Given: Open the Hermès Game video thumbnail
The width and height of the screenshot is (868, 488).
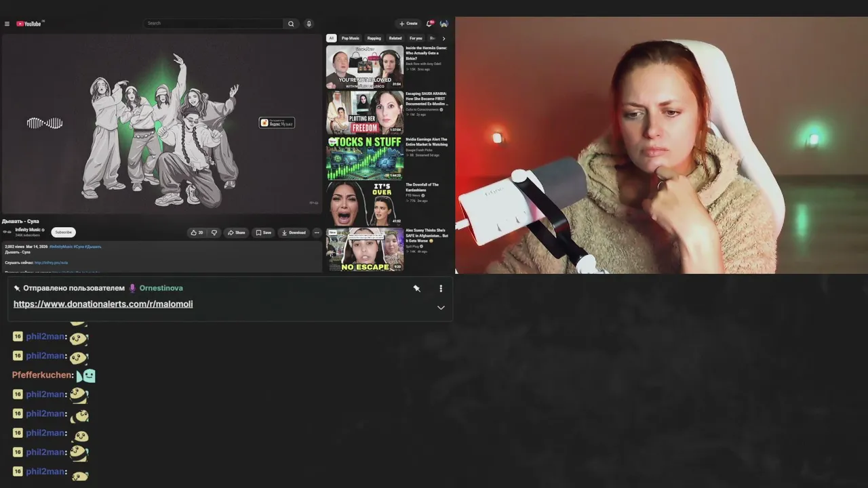Looking at the screenshot, I should point(365,67).
